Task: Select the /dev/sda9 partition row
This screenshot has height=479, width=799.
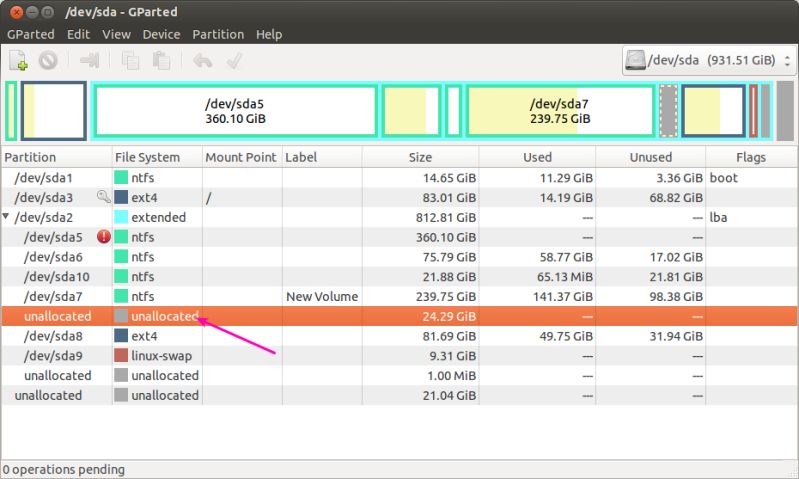Action: click(400, 356)
